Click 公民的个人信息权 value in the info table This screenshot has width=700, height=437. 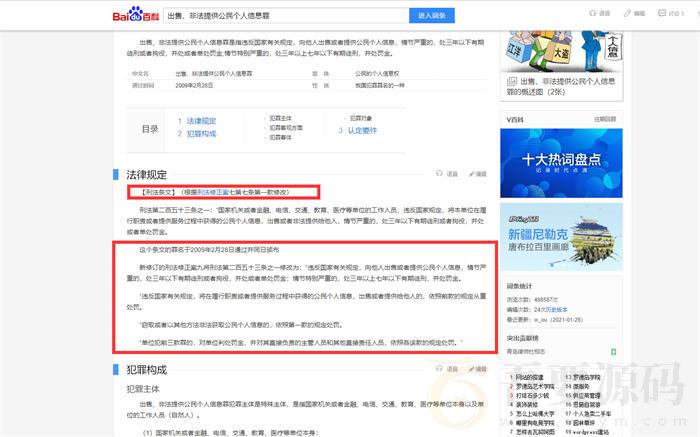pos(377,74)
